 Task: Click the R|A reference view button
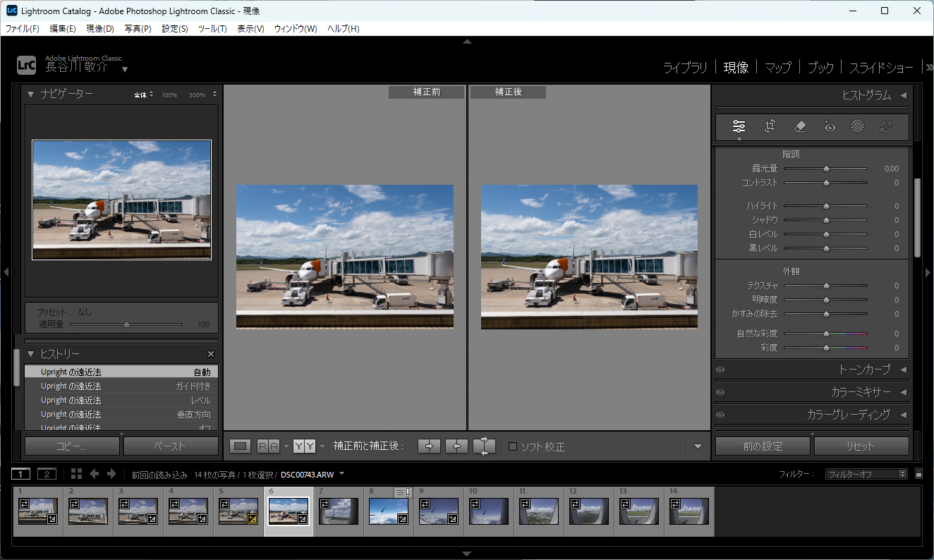(268, 446)
